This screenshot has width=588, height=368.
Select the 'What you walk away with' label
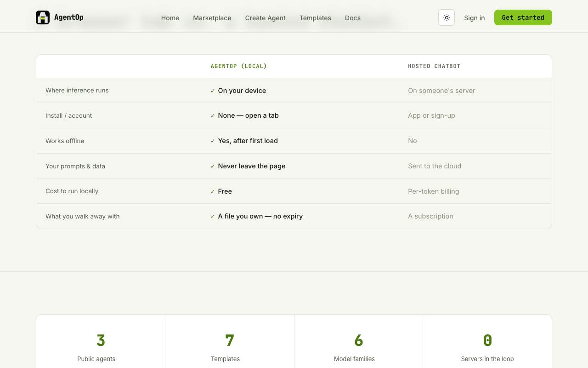point(83,216)
